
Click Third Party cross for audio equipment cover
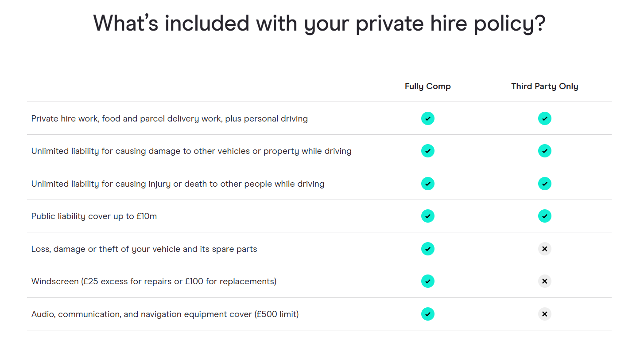point(545,314)
